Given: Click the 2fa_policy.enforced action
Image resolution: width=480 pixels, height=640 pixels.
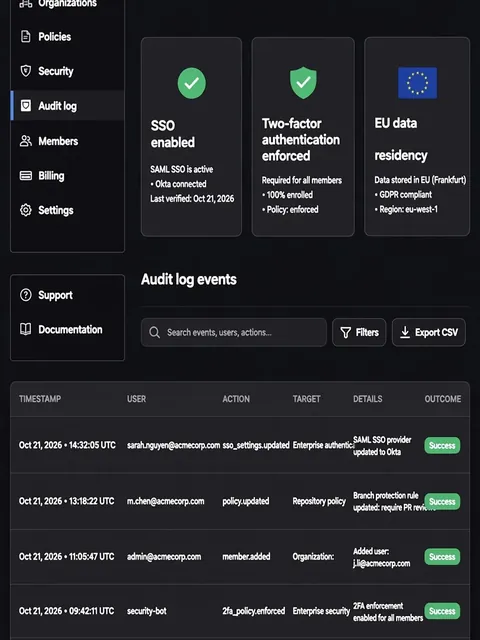Looking at the screenshot, I should coord(254,611).
